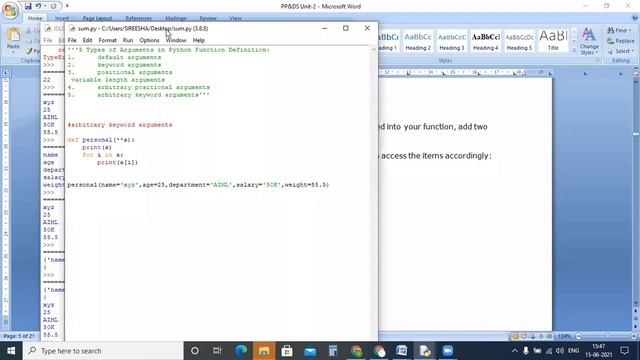Open the notification center icon

624,351
